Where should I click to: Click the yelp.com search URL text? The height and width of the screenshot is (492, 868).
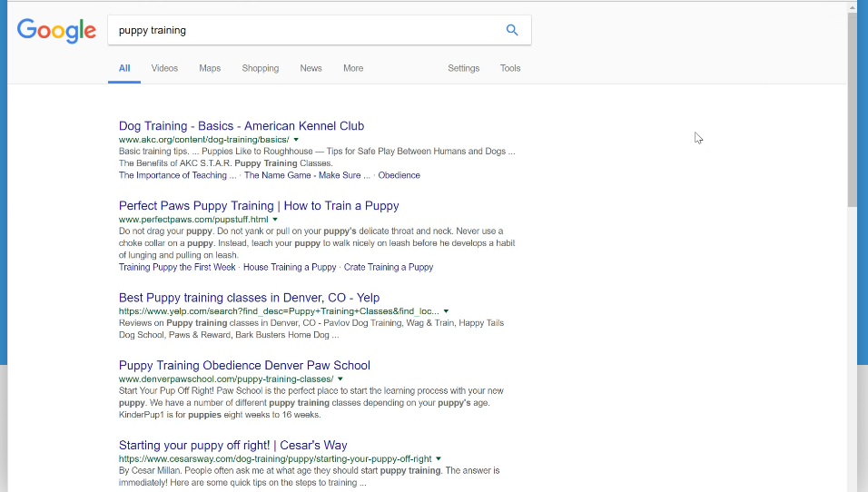point(279,311)
